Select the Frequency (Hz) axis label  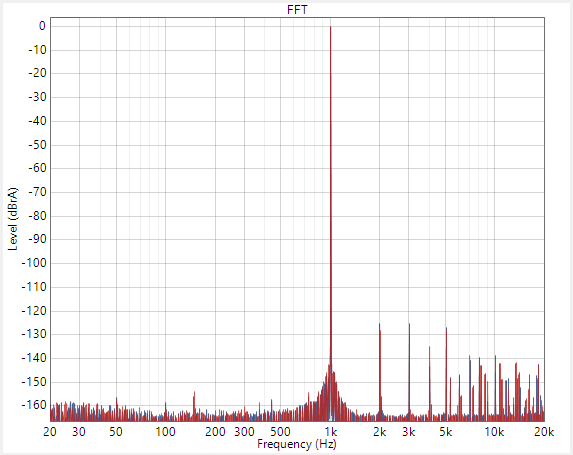click(297, 444)
